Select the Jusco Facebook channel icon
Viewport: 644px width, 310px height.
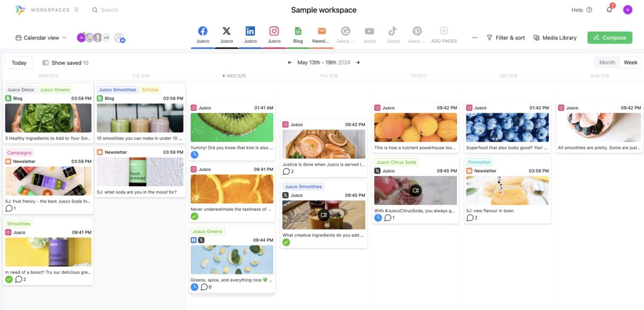pyautogui.click(x=203, y=32)
